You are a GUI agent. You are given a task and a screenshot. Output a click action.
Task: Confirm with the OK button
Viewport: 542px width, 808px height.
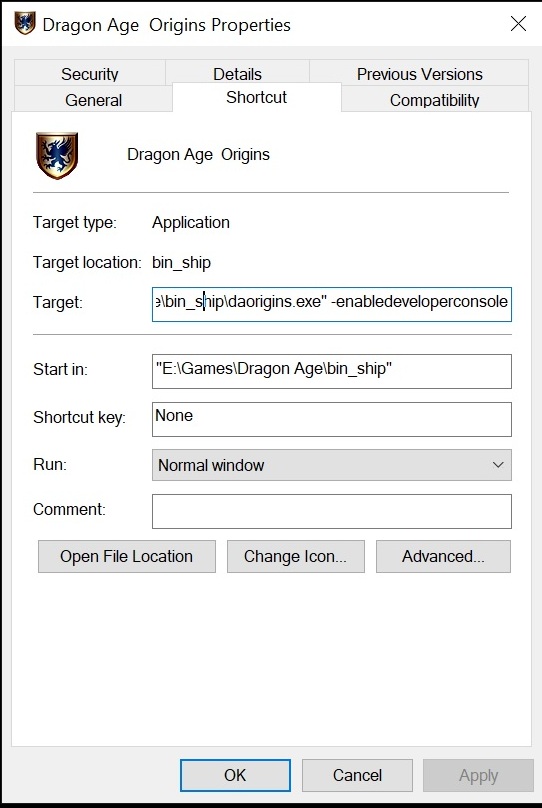coord(235,775)
